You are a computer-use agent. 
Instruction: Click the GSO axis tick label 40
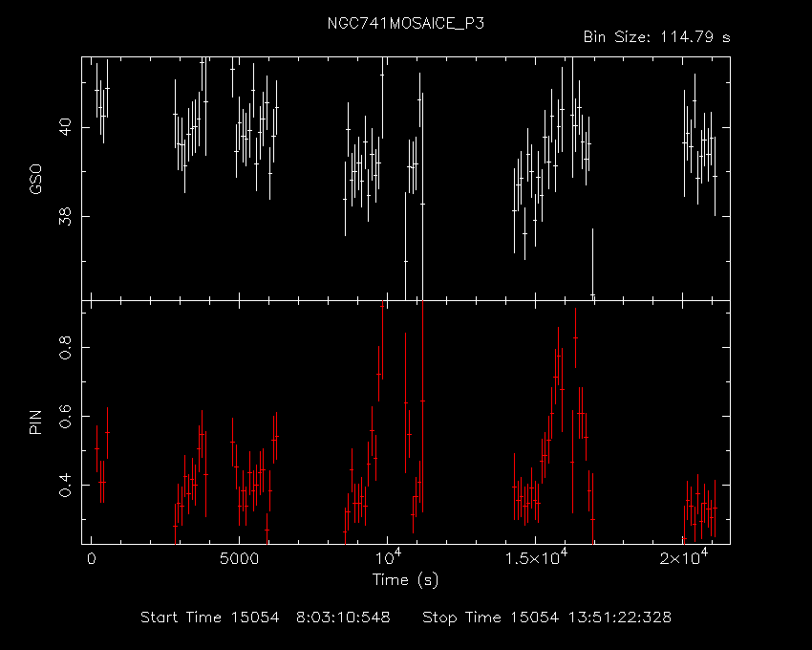coord(65,127)
